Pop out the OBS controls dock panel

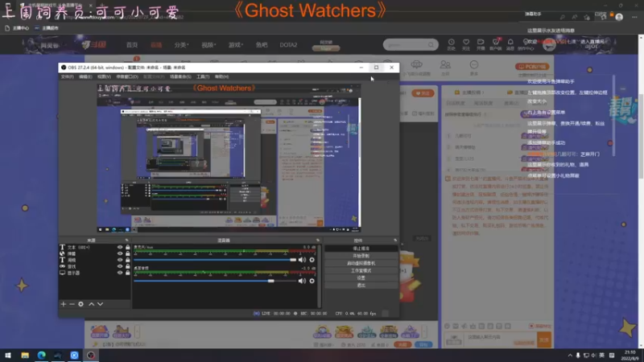click(395, 240)
